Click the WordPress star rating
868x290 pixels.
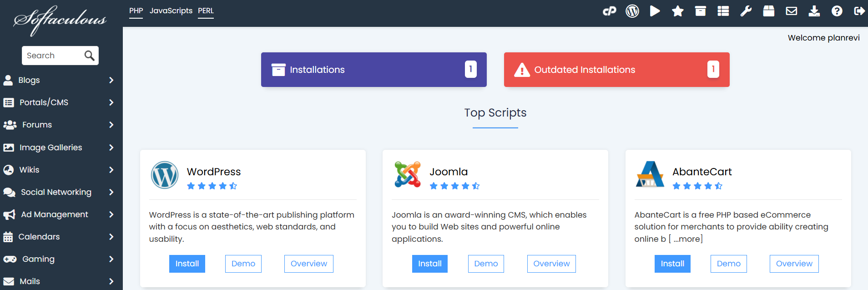(x=212, y=186)
